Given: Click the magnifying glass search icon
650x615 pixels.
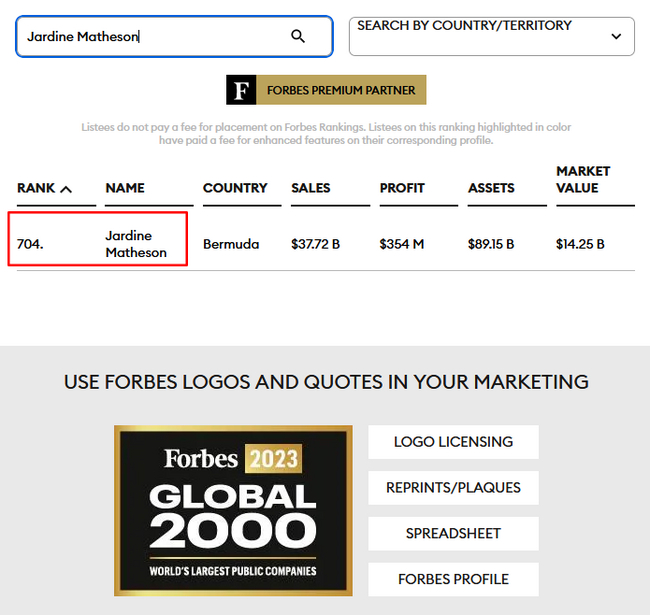Looking at the screenshot, I should click(x=298, y=36).
